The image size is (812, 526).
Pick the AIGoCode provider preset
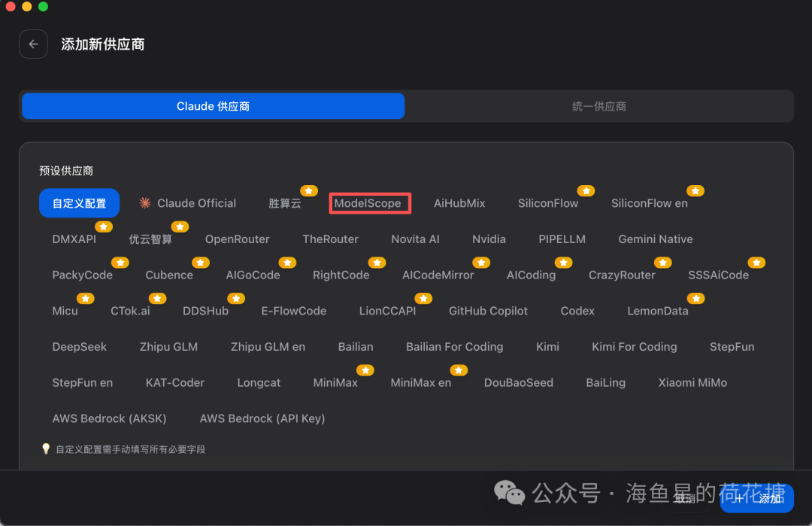point(253,275)
